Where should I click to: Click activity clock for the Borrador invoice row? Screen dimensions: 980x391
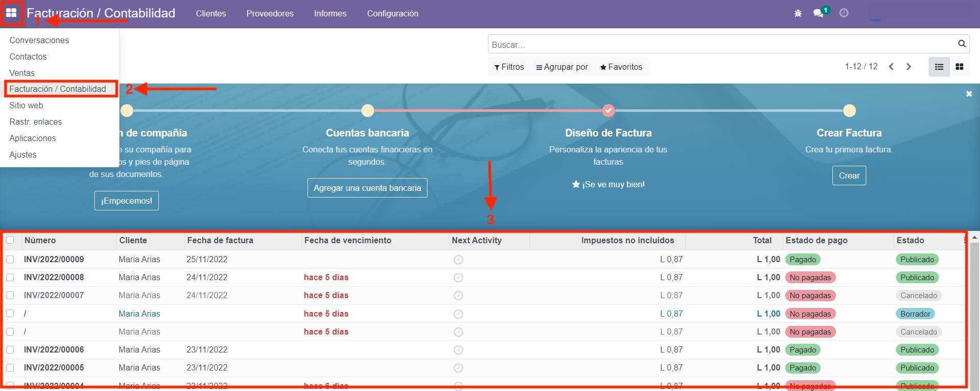point(458,314)
